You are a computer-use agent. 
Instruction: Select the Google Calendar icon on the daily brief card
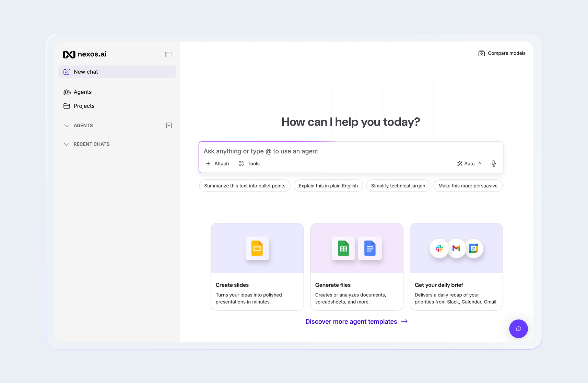[474, 248]
